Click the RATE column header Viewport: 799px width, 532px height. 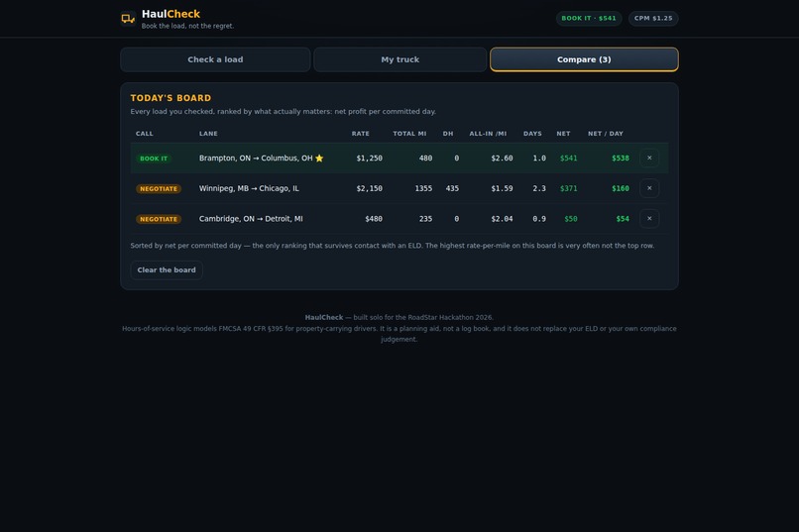(x=360, y=134)
